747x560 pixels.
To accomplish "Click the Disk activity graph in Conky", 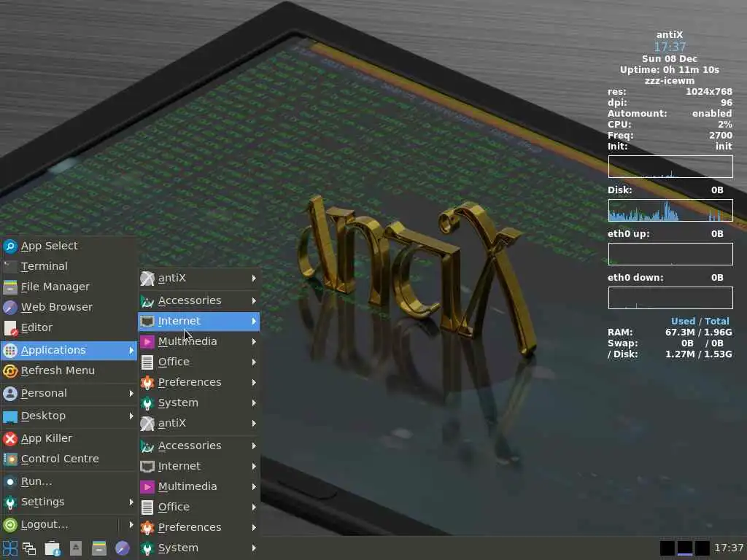I will (x=670, y=210).
